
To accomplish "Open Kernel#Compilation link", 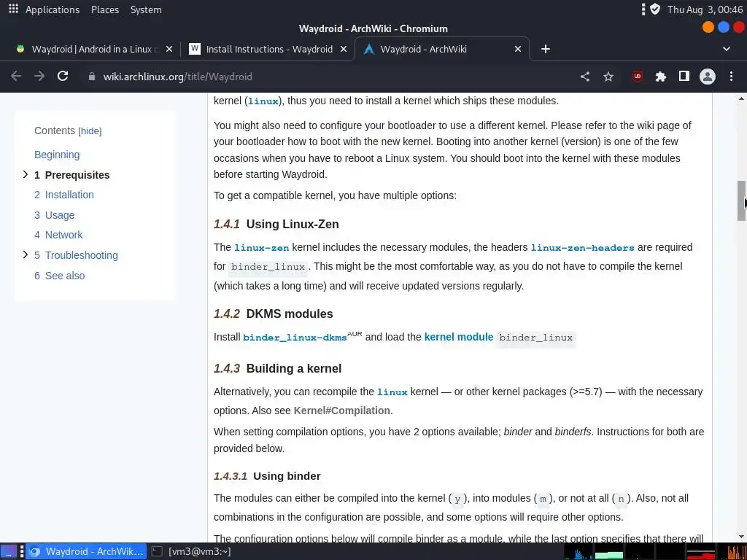I will (x=341, y=411).
